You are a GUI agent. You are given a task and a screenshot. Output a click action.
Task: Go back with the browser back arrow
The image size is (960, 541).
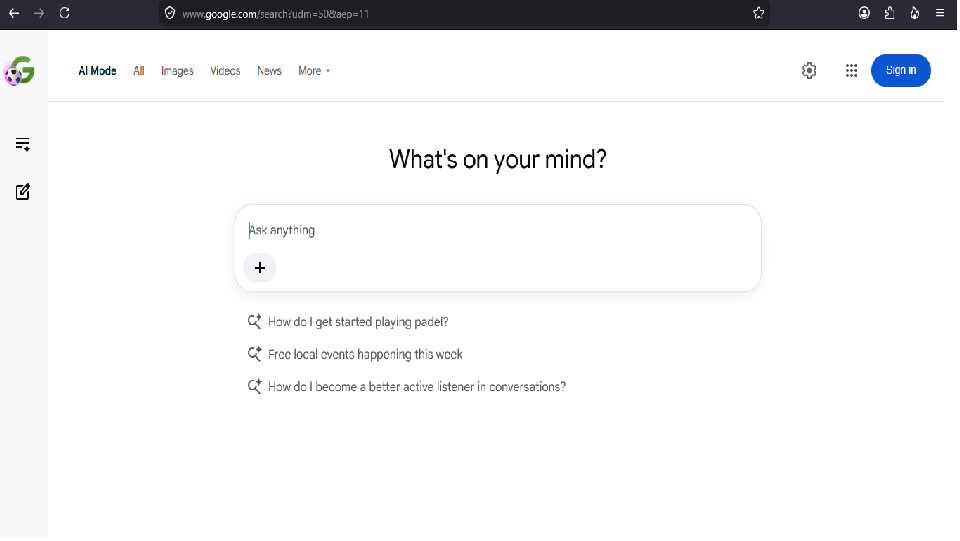click(x=13, y=13)
